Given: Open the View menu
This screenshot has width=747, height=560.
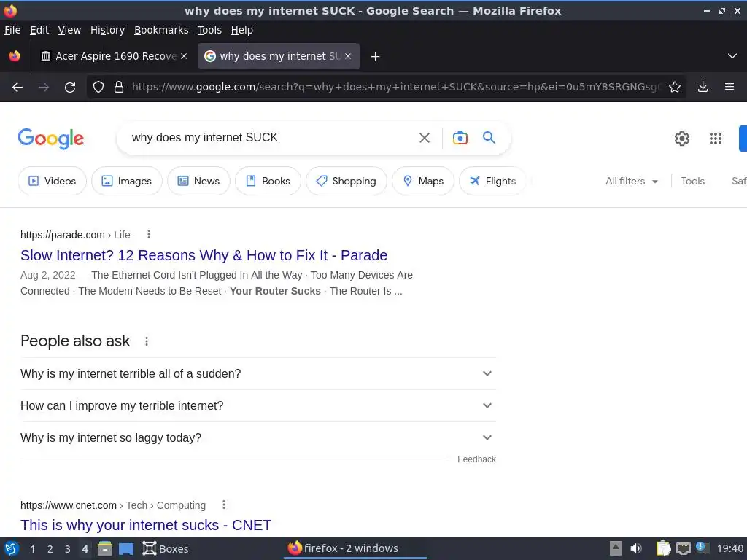Looking at the screenshot, I should (x=69, y=30).
